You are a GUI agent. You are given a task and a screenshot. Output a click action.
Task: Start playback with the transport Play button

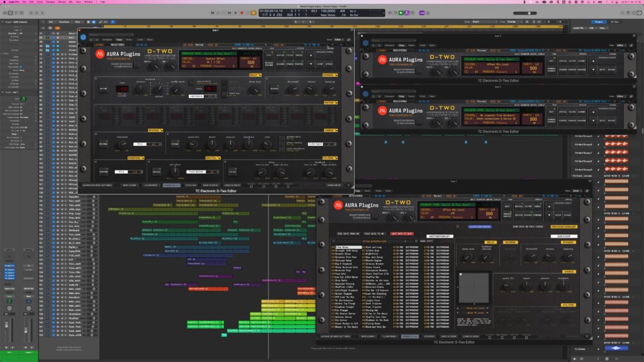click(x=236, y=13)
